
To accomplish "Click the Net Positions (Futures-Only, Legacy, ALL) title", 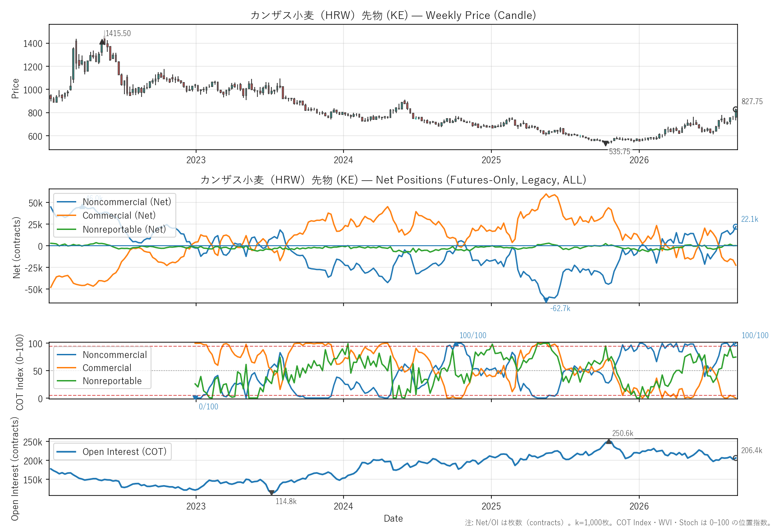I will [393, 180].
